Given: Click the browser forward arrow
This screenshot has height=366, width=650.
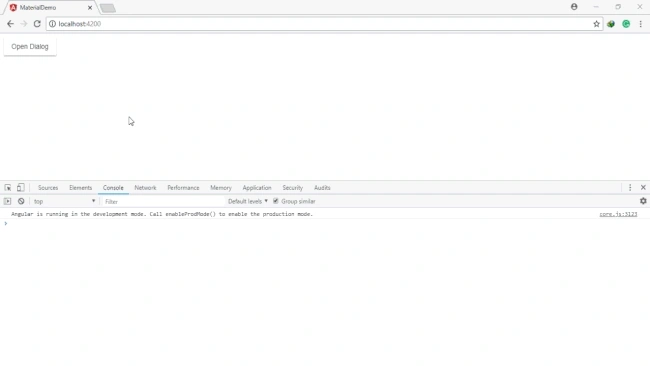Looking at the screenshot, I should click(x=24, y=24).
